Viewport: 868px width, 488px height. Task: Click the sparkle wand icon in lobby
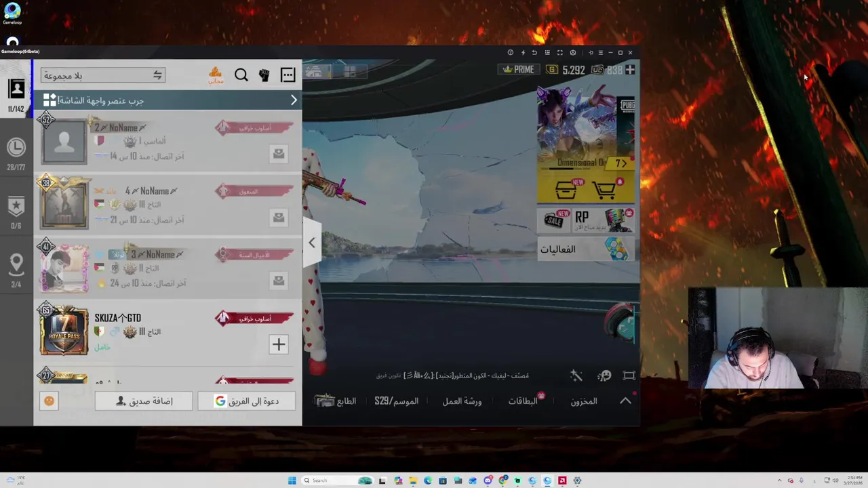576,375
